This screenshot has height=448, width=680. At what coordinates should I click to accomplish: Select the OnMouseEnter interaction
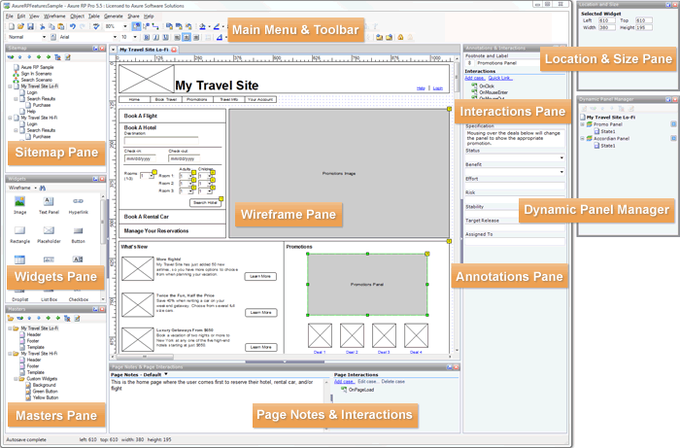tap(494, 92)
